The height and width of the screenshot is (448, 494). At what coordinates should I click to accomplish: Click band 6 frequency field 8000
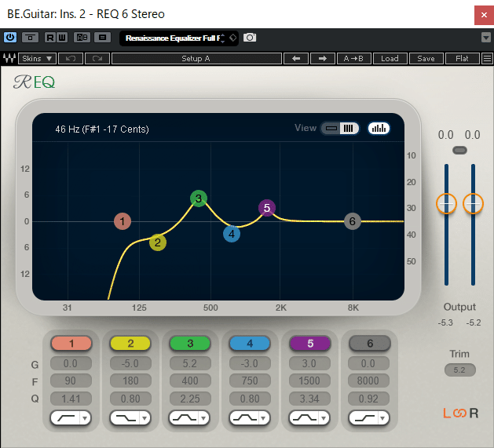tap(368, 381)
